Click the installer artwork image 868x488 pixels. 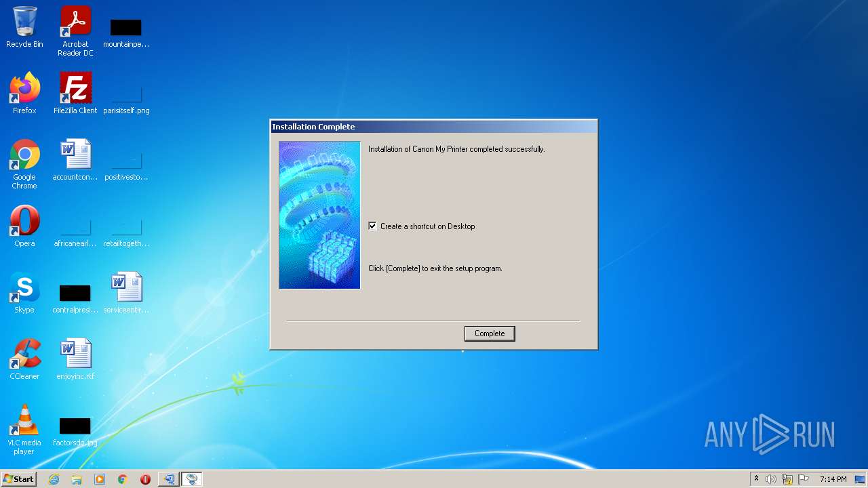319,215
